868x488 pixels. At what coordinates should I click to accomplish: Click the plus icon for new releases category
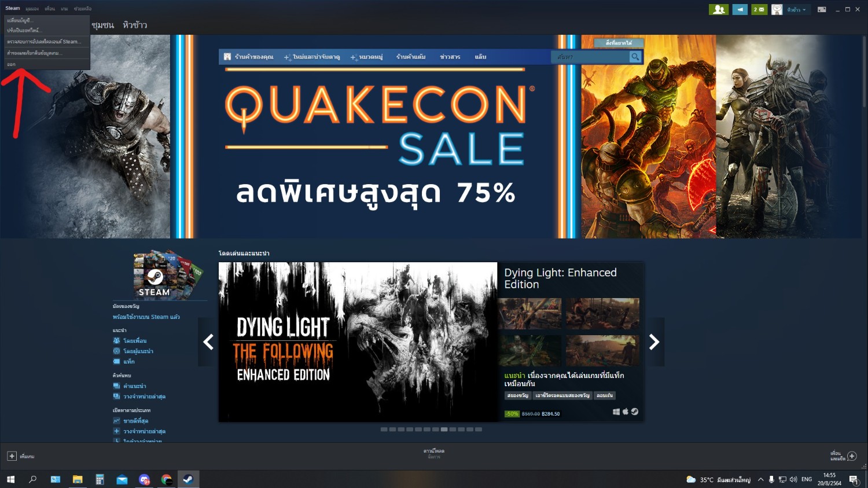click(x=116, y=431)
